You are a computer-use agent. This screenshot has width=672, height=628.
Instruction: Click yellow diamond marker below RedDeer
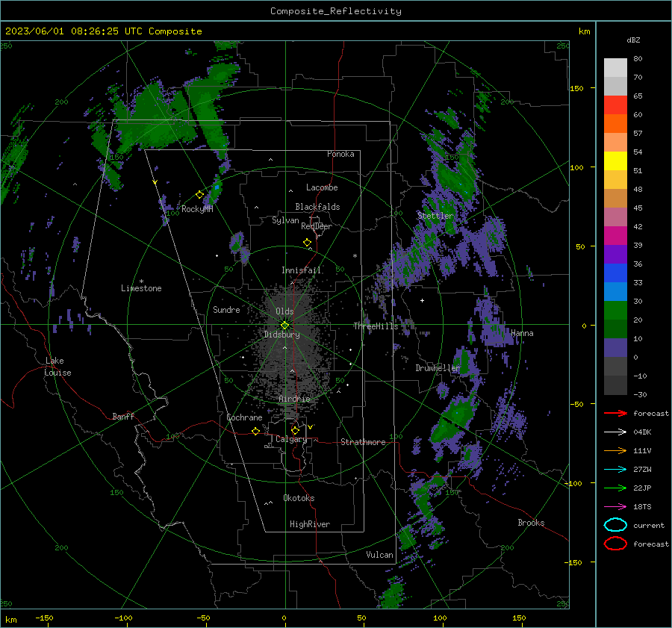coord(308,243)
